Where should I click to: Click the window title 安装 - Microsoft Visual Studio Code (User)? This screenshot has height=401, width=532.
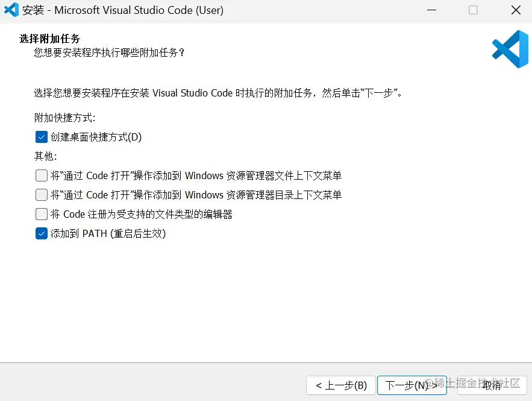tap(123, 10)
